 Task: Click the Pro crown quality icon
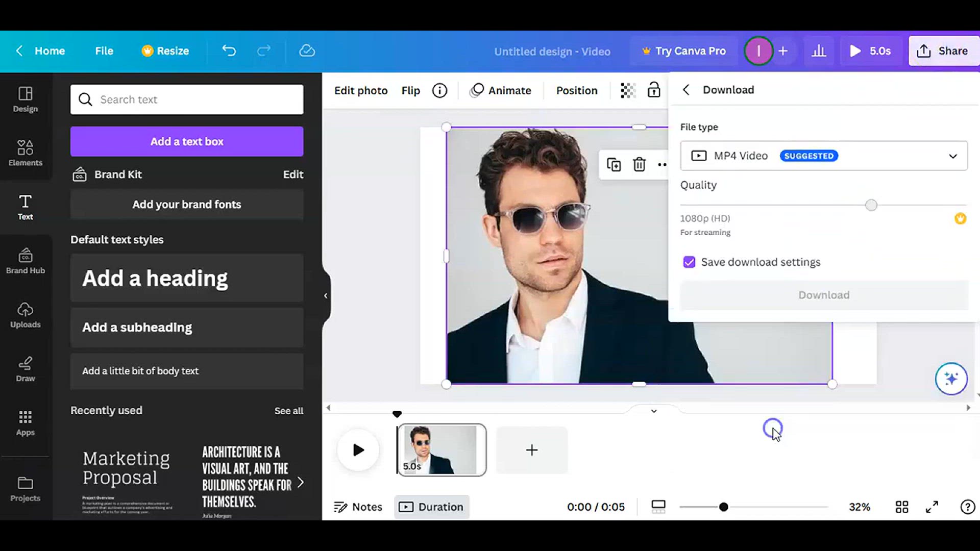(960, 218)
